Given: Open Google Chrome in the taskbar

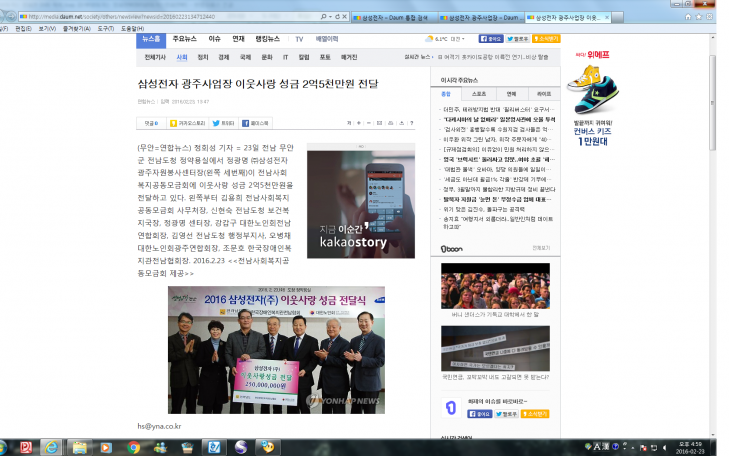Looking at the screenshot, I should tap(134, 447).
